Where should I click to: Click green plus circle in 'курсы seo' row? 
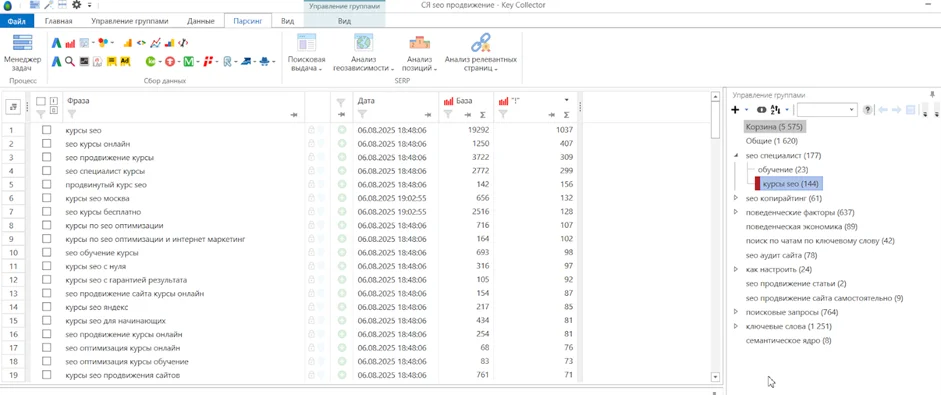(341, 130)
